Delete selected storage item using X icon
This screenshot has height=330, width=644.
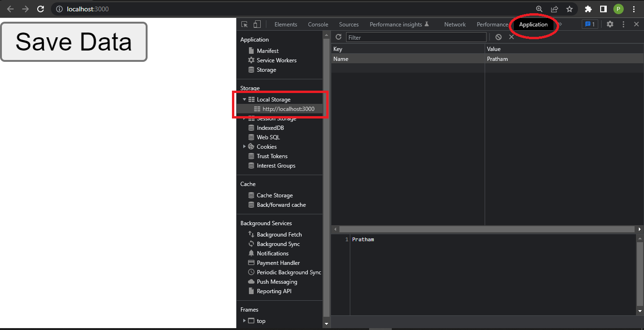click(x=512, y=37)
